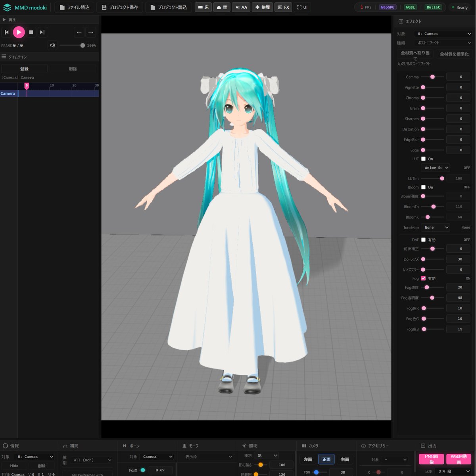Enable the Bloom On checkbox
This screenshot has width=476, height=476.
(x=423, y=187)
